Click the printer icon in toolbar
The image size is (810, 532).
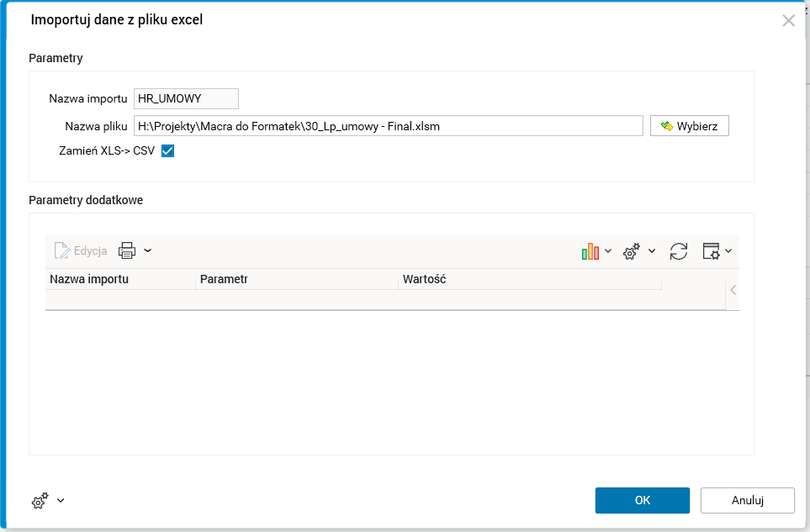[127, 250]
